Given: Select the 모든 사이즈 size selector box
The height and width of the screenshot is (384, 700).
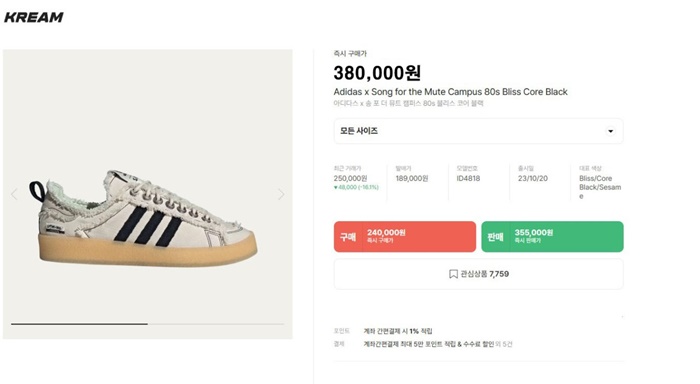Looking at the screenshot, I should tap(478, 131).
